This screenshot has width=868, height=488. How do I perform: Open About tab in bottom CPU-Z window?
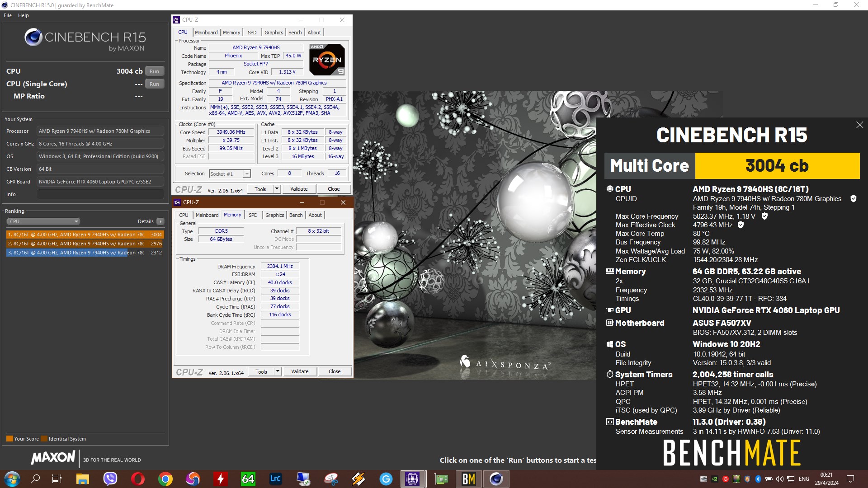[315, 215]
